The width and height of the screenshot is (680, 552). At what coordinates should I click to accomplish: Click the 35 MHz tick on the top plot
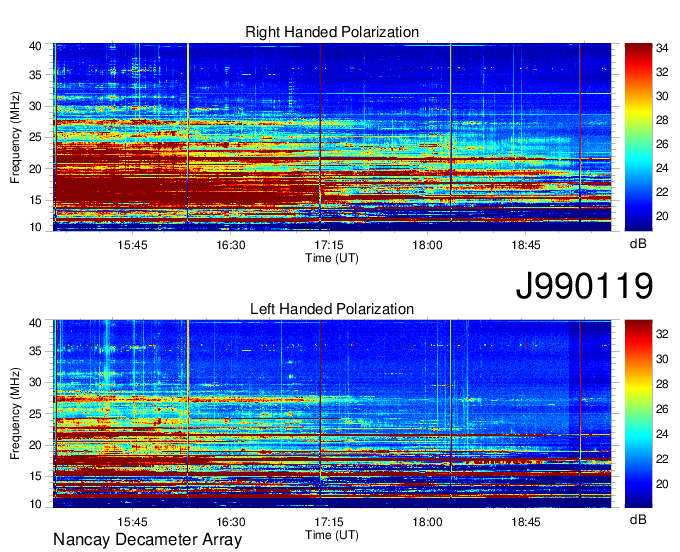(36, 75)
